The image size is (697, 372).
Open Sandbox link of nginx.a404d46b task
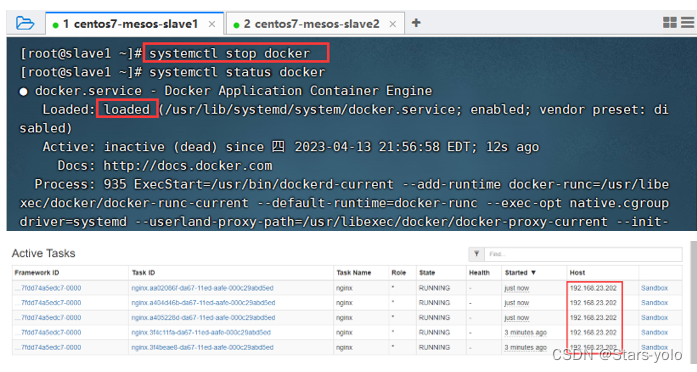click(654, 303)
